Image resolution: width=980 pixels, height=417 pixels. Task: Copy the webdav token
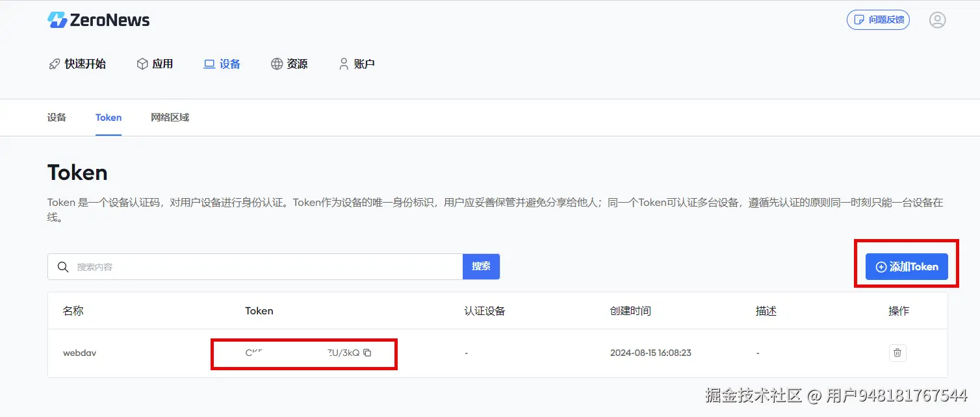coord(367,353)
